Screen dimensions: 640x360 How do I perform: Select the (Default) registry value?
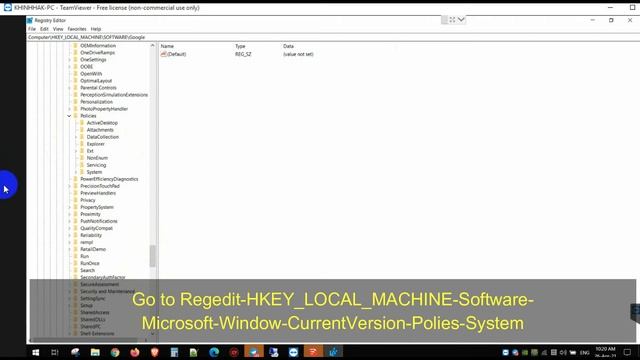[x=176, y=54]
